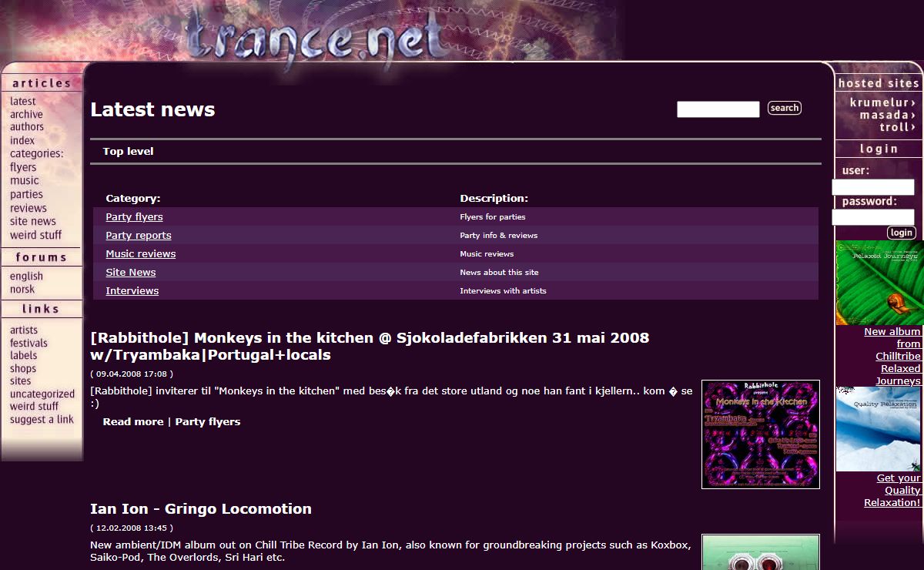This screenshot has height=570, width=924.
Task: Click Get your Quality Relaxation link
Action: point(892,490)
